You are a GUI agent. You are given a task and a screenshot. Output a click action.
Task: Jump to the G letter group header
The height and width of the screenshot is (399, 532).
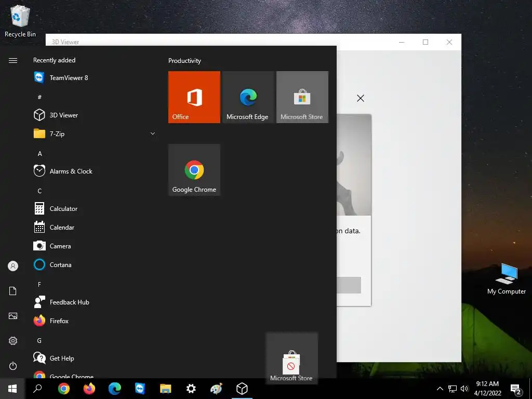pos(39,341)
